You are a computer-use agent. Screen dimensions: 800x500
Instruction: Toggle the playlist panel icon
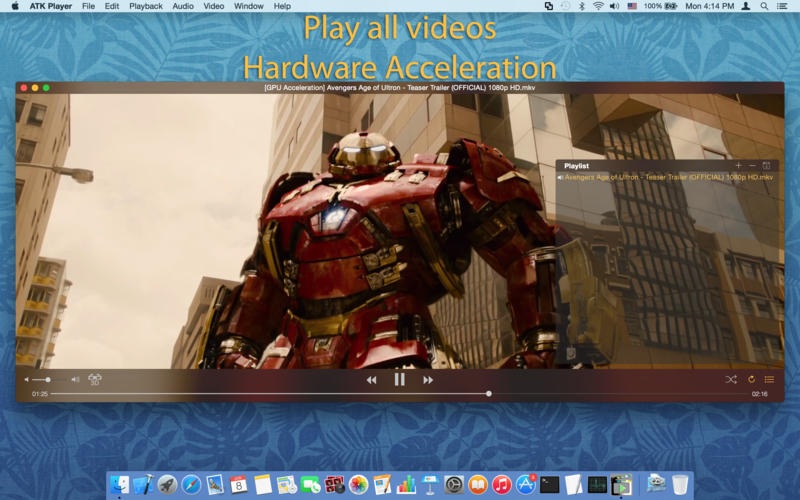769,380
